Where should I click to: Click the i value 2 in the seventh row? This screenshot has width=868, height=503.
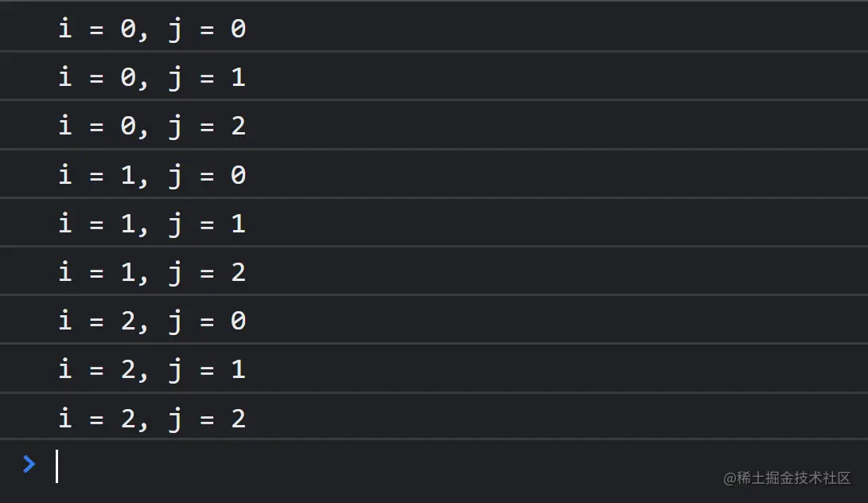[128, 321]
